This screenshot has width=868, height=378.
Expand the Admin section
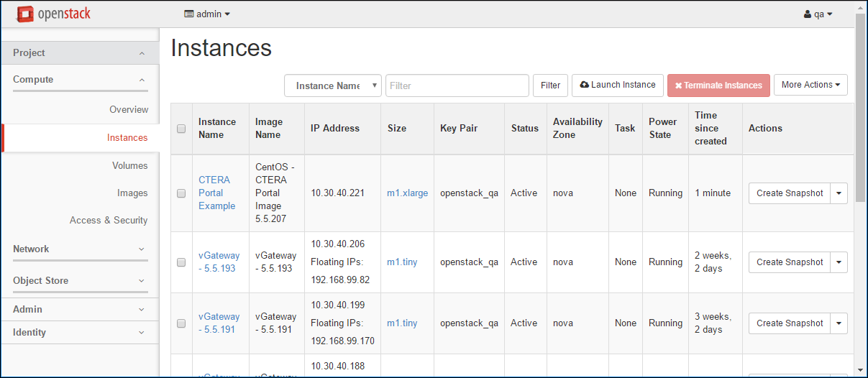(x=80, y=310)
